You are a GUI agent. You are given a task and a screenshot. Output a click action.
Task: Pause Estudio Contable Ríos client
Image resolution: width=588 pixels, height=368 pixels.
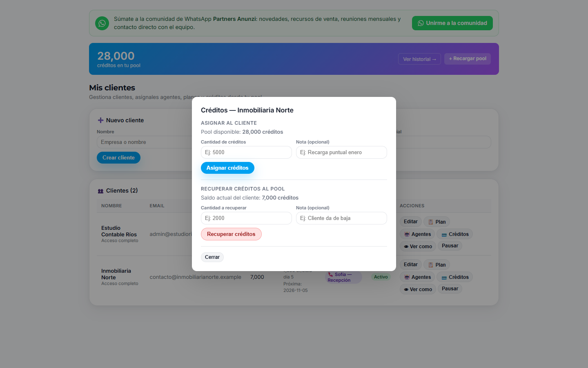pyautogui.click(x=450, y=246)
